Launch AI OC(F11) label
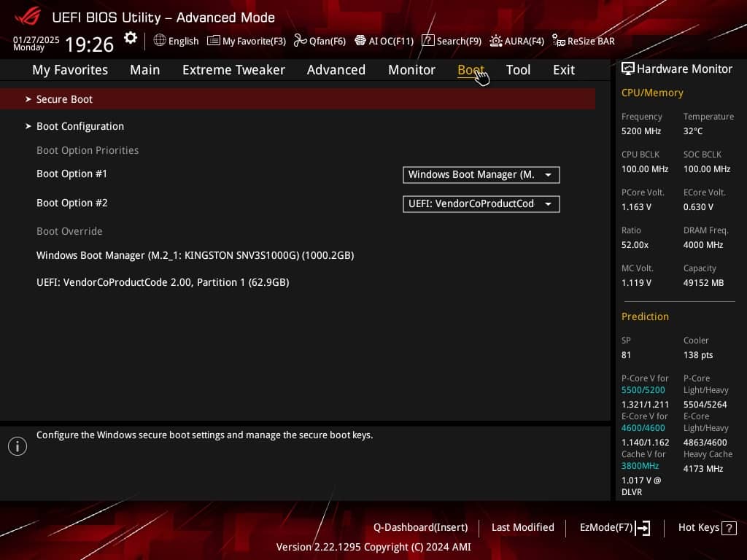 click(x=391, y=41)
